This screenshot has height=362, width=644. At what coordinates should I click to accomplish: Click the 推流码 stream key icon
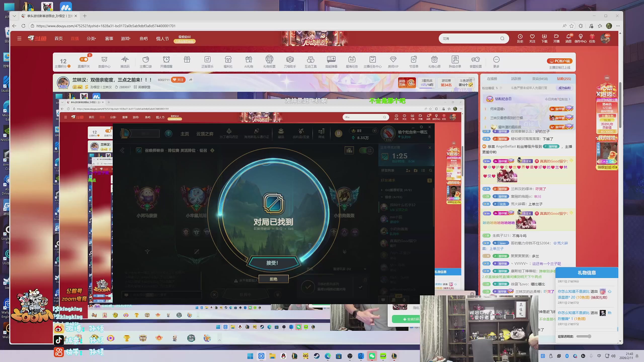(x=125, y=60)
